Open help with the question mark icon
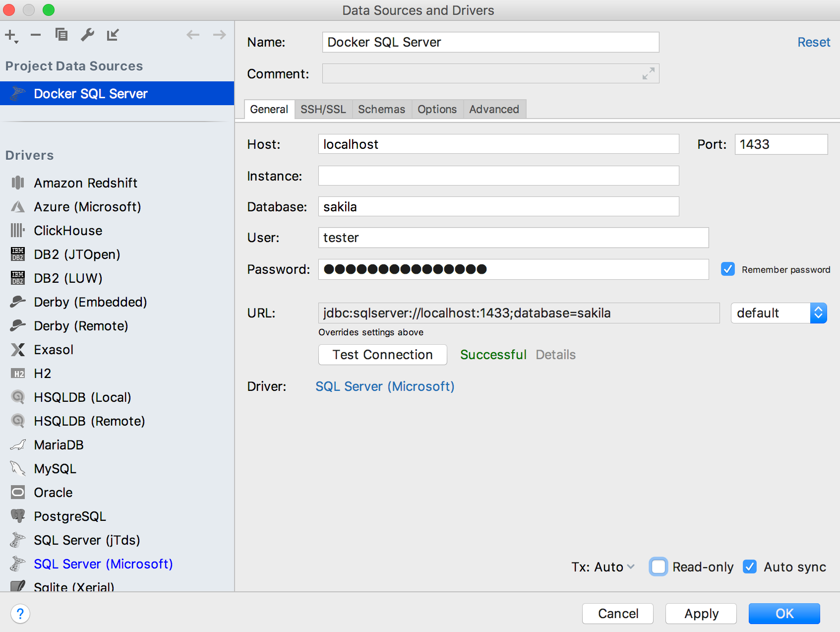Image resolution: width=840 pixels, height=632 pixels. point(20,614)
